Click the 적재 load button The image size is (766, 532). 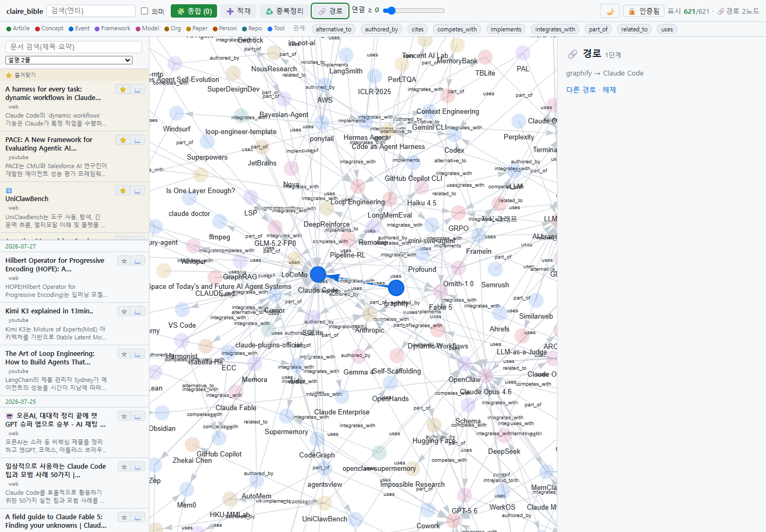[x=238, y=11]
